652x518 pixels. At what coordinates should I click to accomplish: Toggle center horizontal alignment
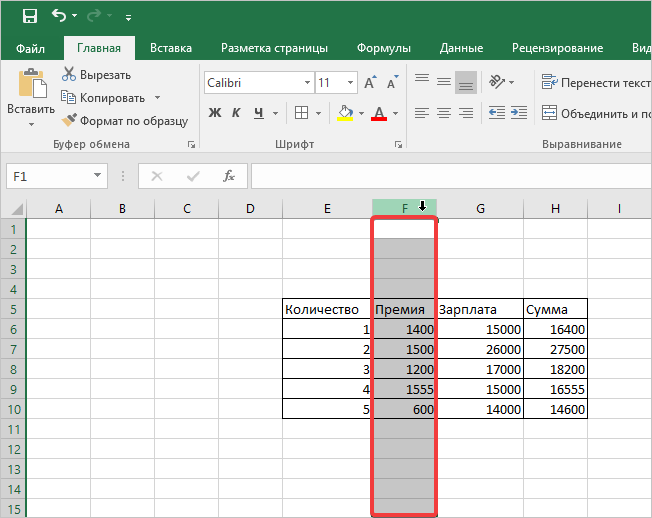point(443,113)
